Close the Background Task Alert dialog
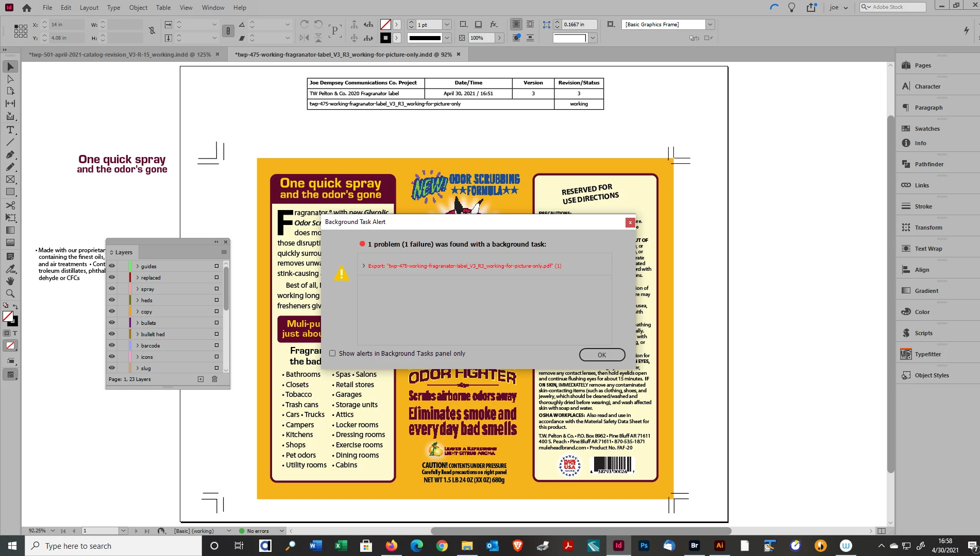This screenshot has height=556, width=980. (630, 222)
